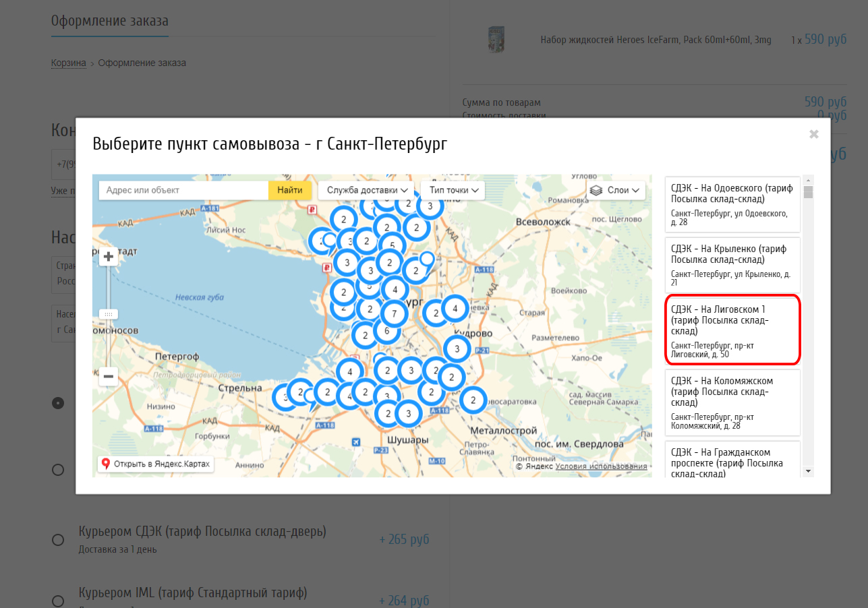
Task: Select 'Курьером СДЭК' delivery radio button
Action: [58, 540]
